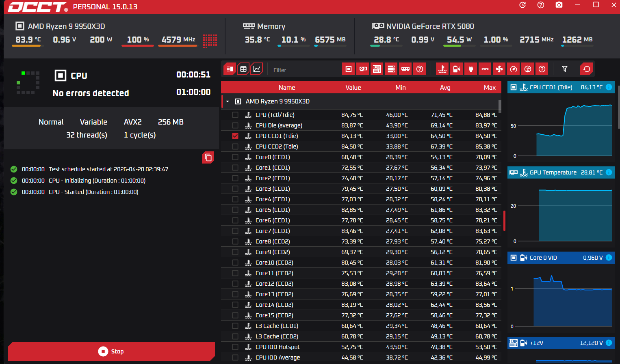Select the graph view mode icon
Image resolution: width=620 pixels, height=364 pixels.
pyautogui.click(x=257, y=69)
